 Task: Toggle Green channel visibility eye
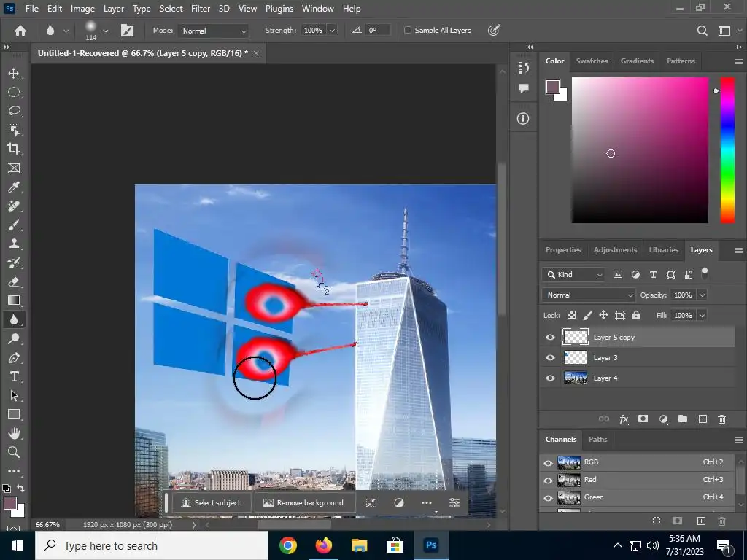click(x=549, y=497)
